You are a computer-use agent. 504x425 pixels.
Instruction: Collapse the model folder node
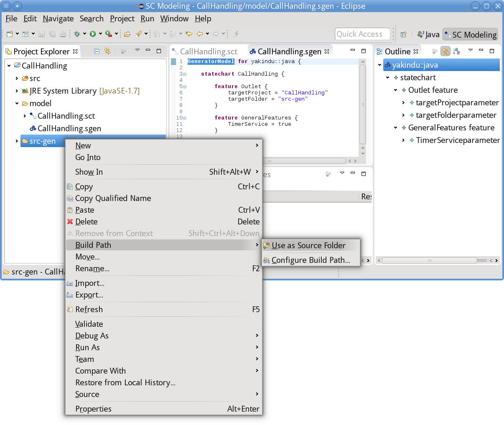tap(17, 103)
